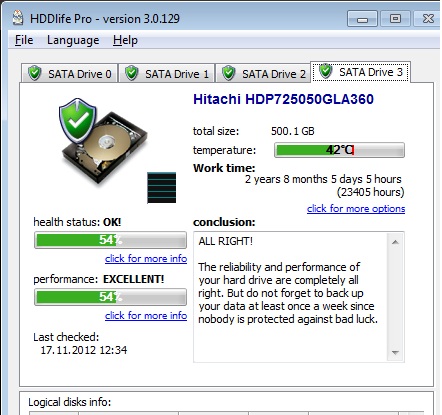
Task: Open the File menu
Action: [24, 40]
